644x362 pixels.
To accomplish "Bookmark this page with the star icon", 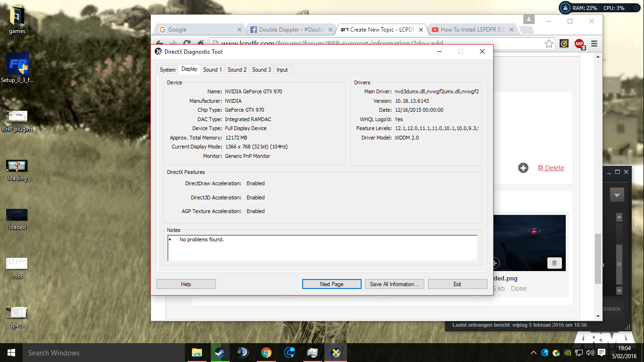I will pyautogui.click(x=549, y=44).
